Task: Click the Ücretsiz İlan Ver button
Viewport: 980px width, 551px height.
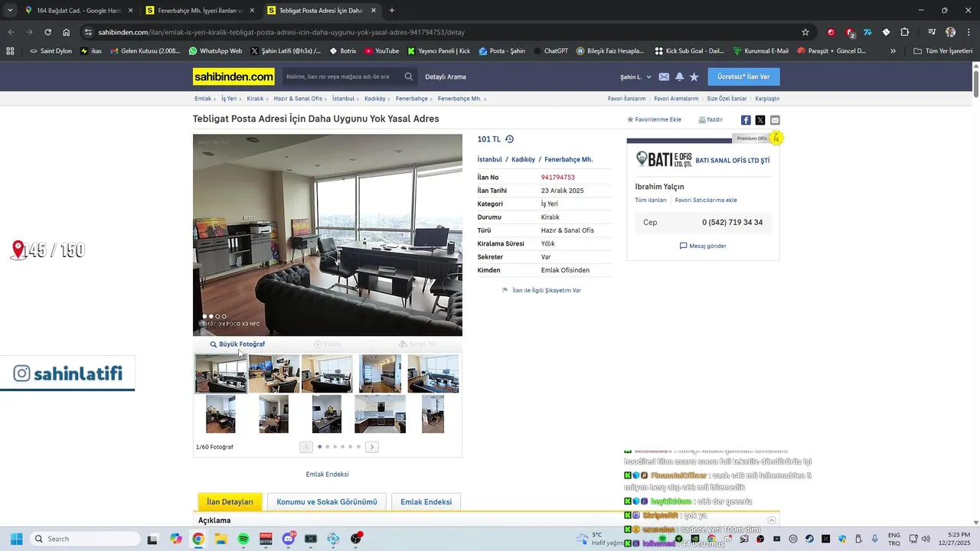Action: [743, 77]
